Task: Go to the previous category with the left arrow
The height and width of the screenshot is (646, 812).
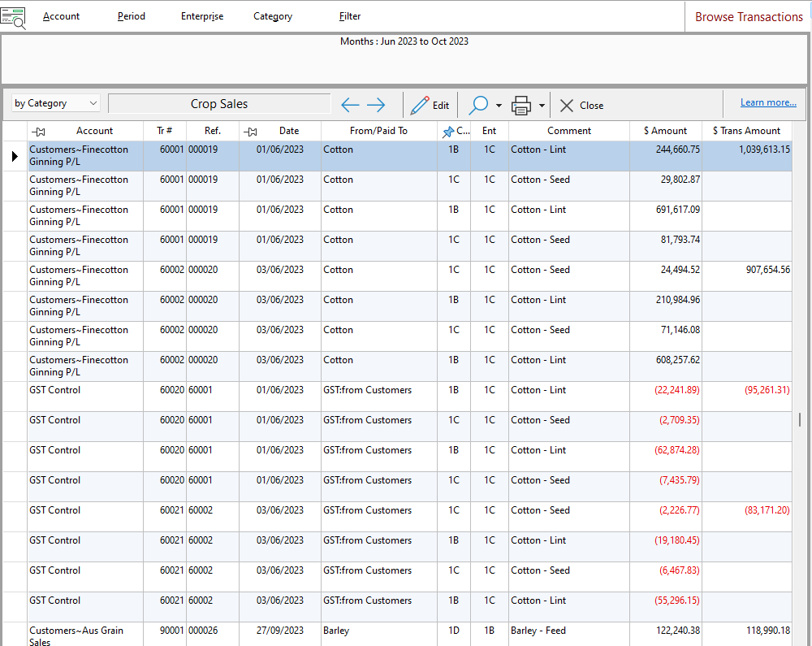Action: 351,105
